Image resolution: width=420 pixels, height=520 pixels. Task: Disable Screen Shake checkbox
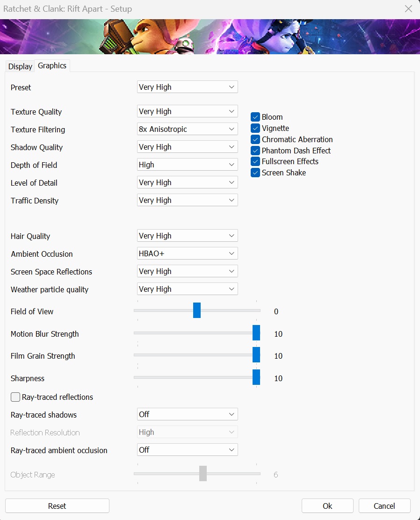(x=255, y=173)
